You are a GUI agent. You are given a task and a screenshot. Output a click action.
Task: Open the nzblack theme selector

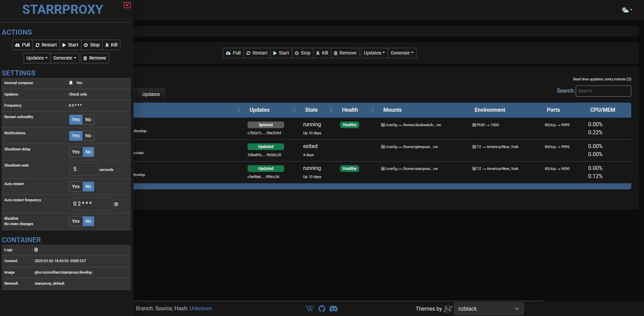(488, 309)
